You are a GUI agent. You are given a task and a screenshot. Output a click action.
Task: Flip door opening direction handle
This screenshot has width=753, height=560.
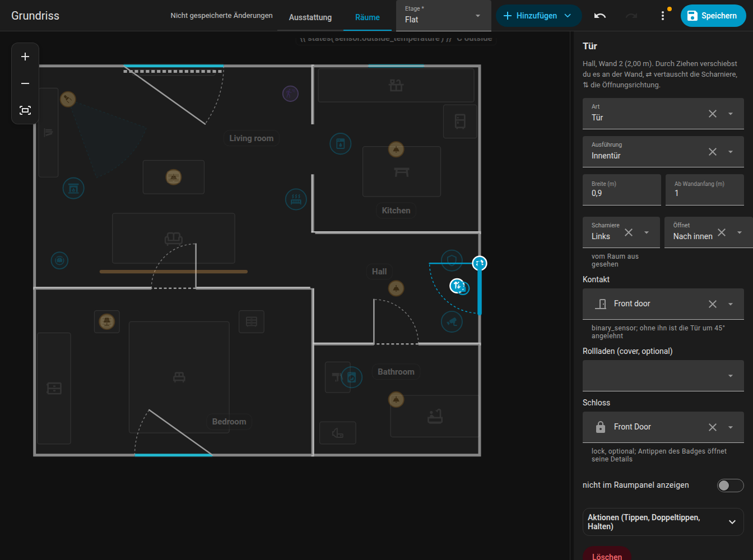coord(457,286)
